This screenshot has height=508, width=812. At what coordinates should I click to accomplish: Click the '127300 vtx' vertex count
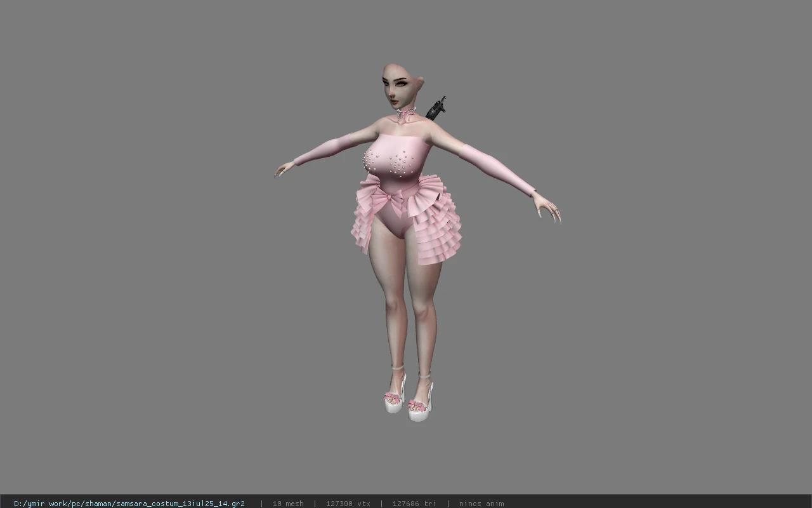point(348,504)
